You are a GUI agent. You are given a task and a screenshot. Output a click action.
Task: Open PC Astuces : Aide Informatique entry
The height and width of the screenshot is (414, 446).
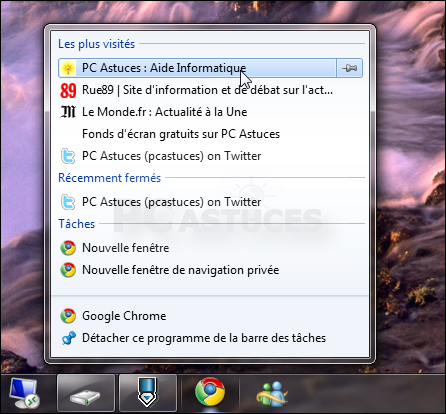pyautogui.click(x=197, y=68)
